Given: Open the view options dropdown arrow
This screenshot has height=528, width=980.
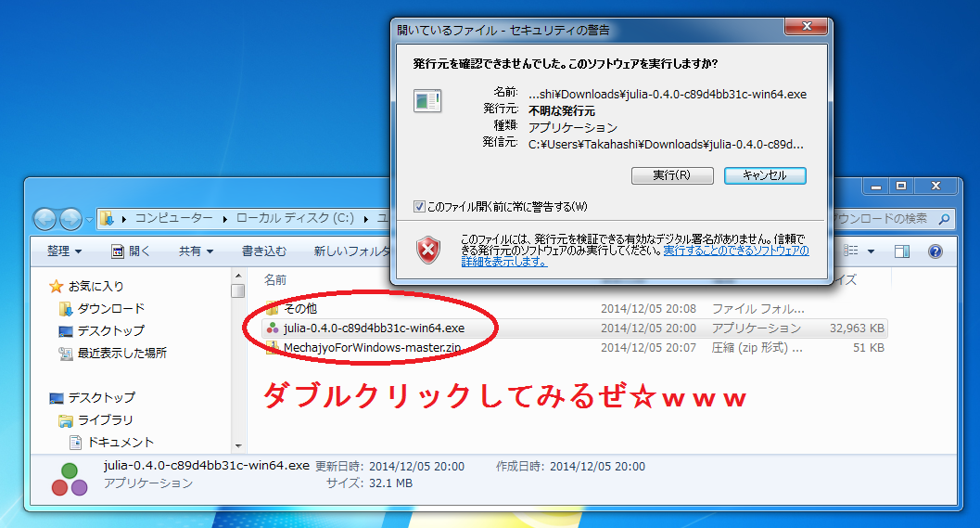Looking at the screenshot, I should 872,251.
